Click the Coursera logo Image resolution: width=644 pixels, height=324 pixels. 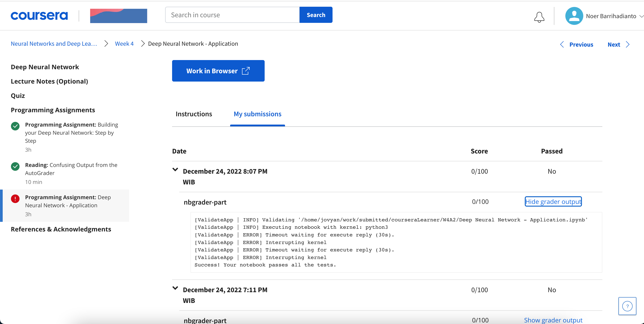39,16
